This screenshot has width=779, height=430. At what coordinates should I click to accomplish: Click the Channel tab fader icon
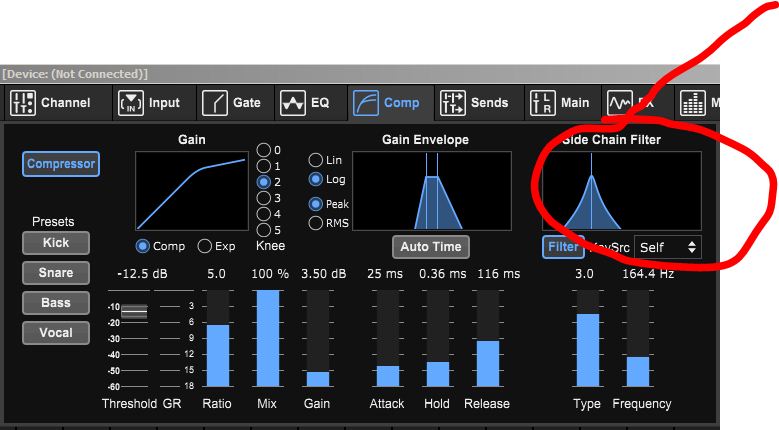[23, 103]
